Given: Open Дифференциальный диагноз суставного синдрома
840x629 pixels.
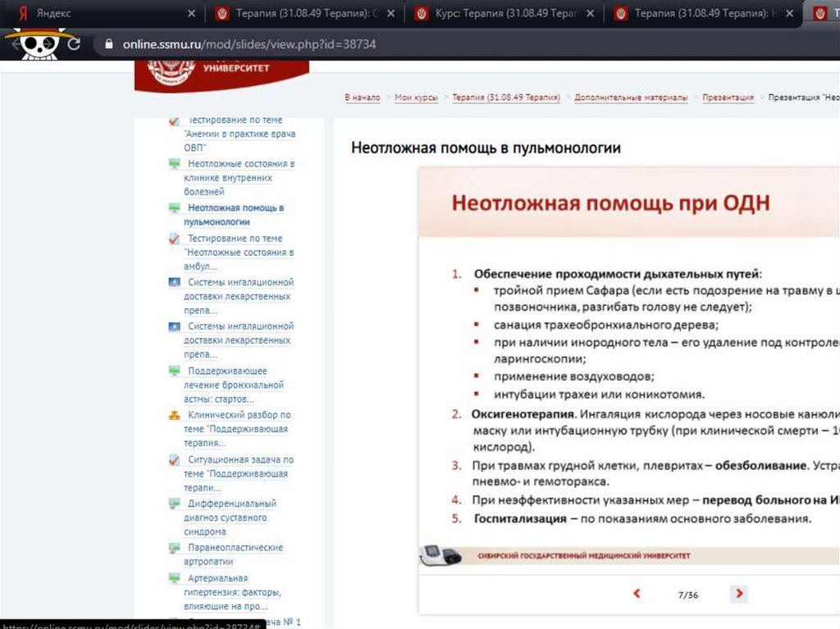Looking at the screenshot, I should click(x=231, y=517).
